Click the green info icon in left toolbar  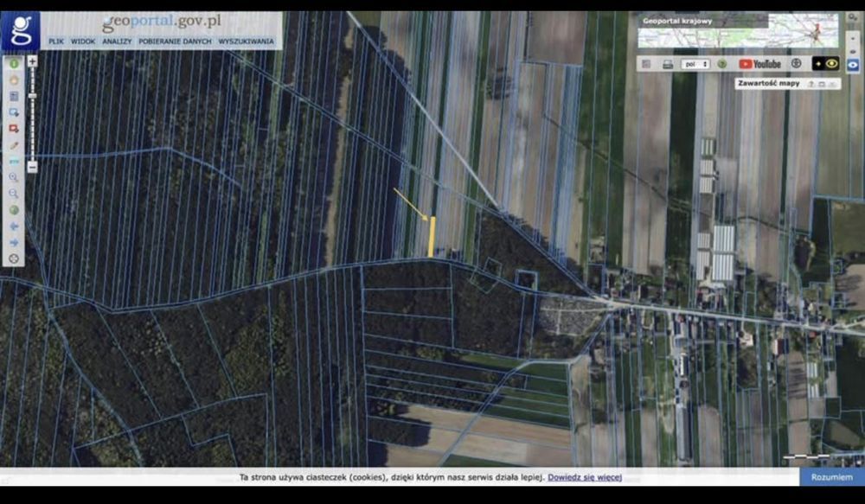click(x=14, y=63)
